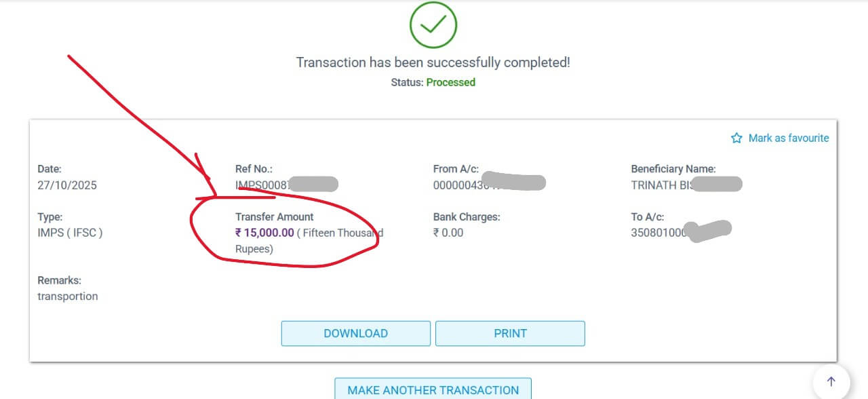
Task: Click the star icon to favourite this payee
Action: pyautogui.click(x=736, y=138)
